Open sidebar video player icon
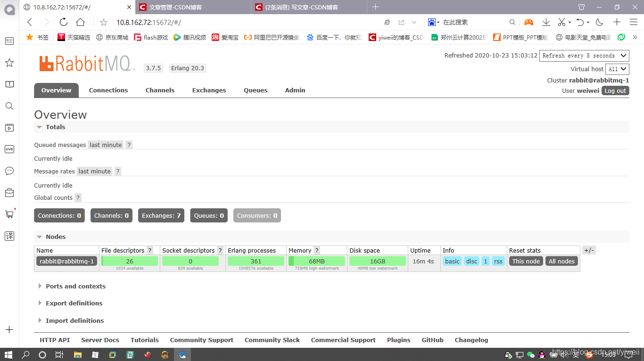 [9, 127]
